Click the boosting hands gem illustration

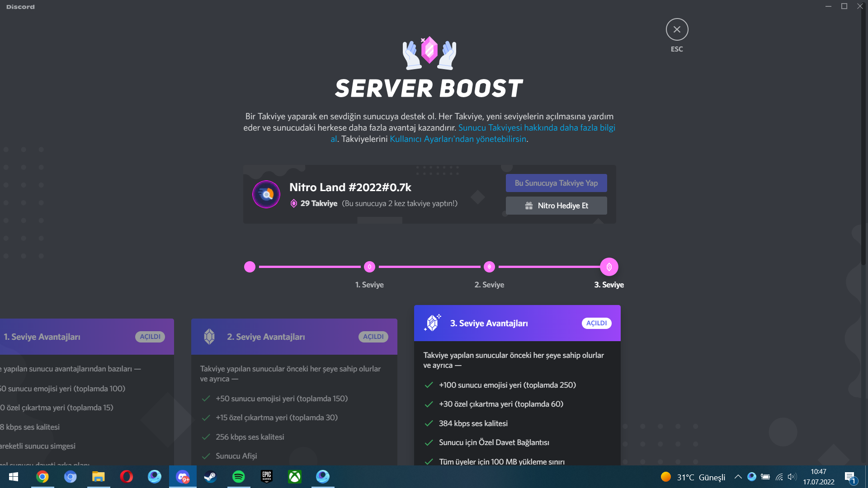429,53
